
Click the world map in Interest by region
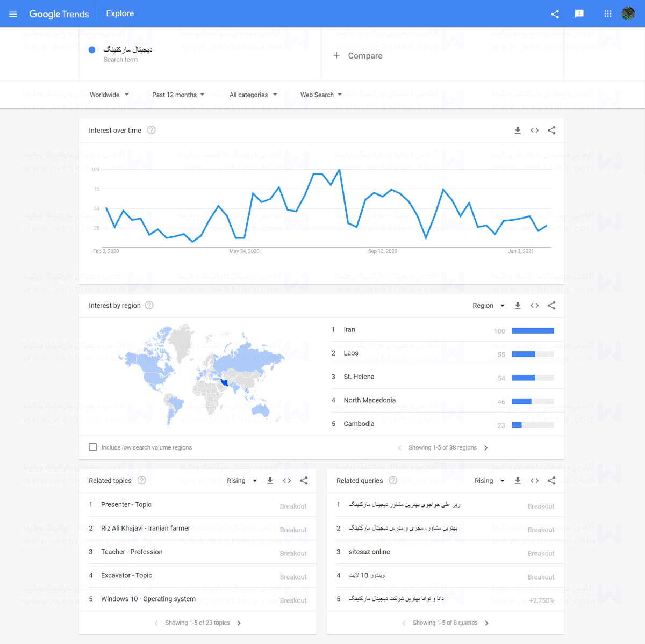point(202,375)
